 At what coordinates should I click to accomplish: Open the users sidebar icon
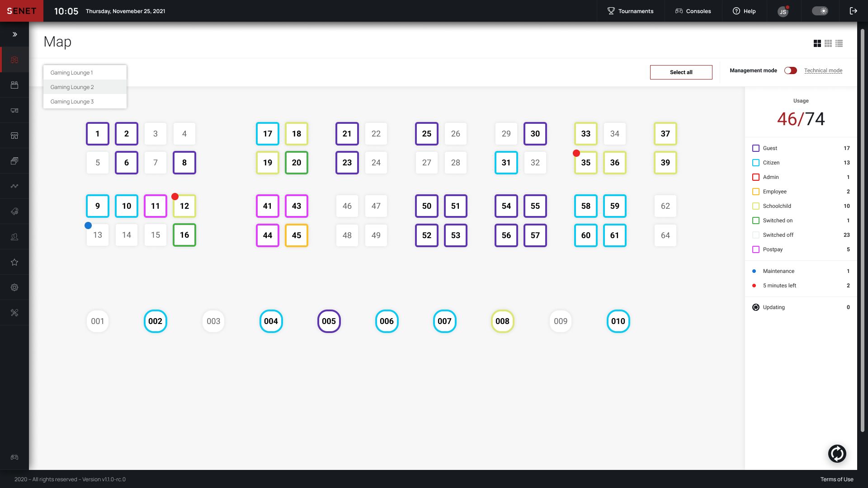coord(14,237)
